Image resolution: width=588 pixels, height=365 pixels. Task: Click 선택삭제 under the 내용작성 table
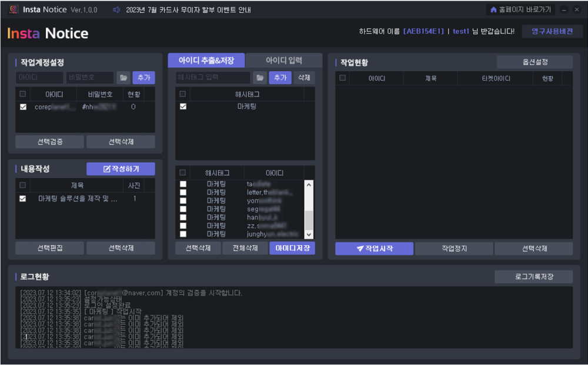121,248
